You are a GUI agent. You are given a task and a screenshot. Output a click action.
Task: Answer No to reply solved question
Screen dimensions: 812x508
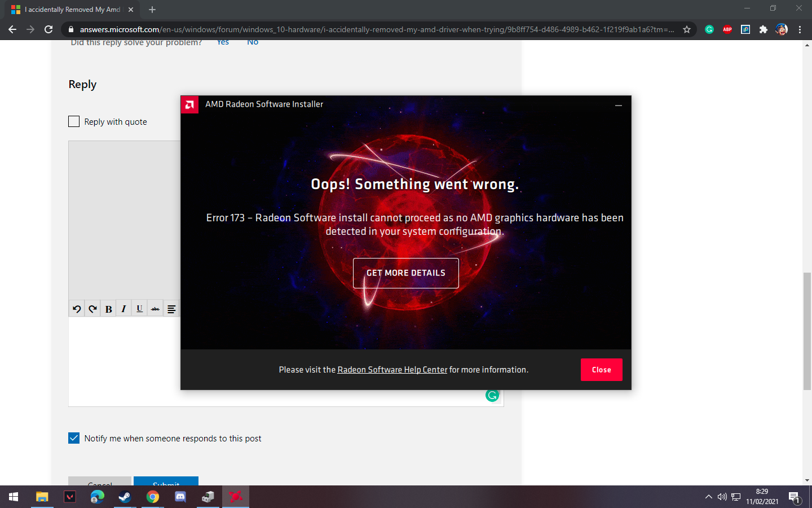(253, 42)
